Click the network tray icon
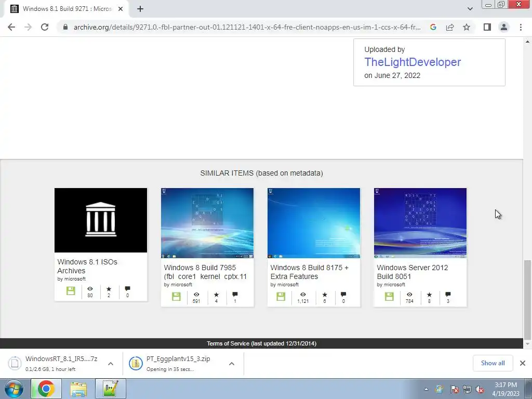 click(467, 390)
